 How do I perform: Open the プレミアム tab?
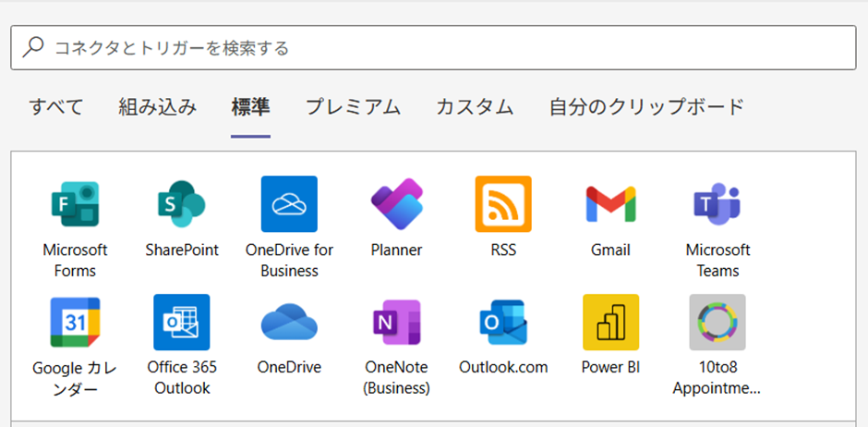click(353, 107)
